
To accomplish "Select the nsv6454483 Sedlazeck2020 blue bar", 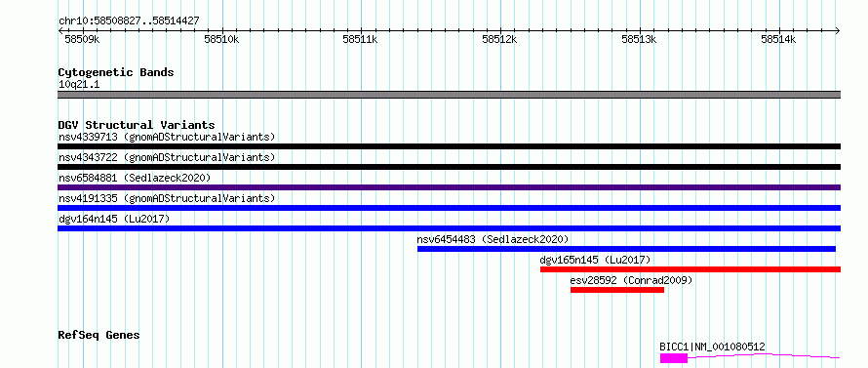I will (626, 249).
